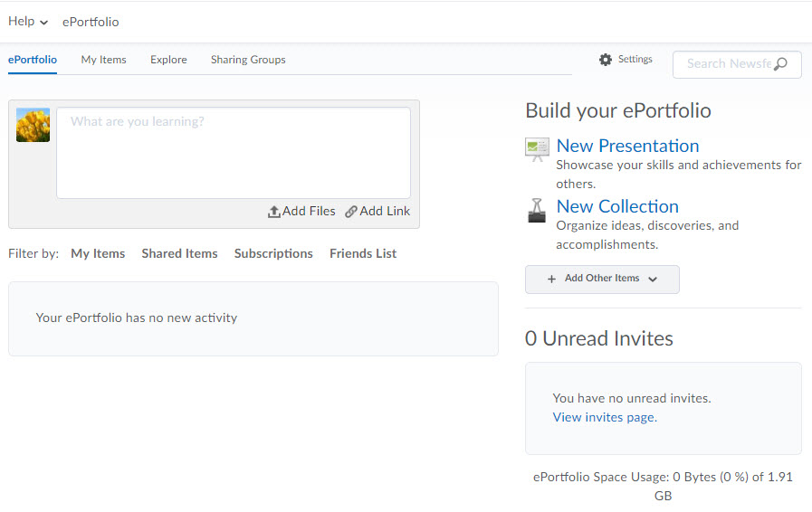The height and width of the screenshot is (512, 812).
Task: Filter by Shared Items
Action: [x=179, y=254]
